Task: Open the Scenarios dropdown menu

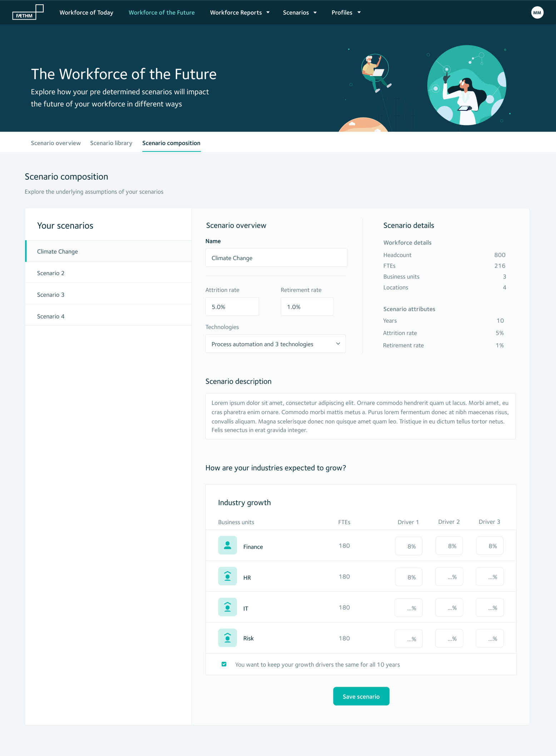Action: pos(299,13)
